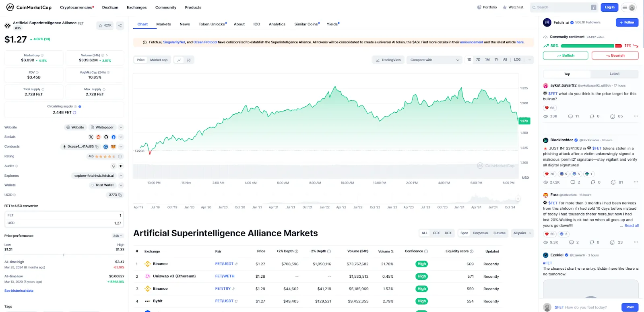Open the Similar Coins tab
The image size is (644, 312).
tap(307, 24)
